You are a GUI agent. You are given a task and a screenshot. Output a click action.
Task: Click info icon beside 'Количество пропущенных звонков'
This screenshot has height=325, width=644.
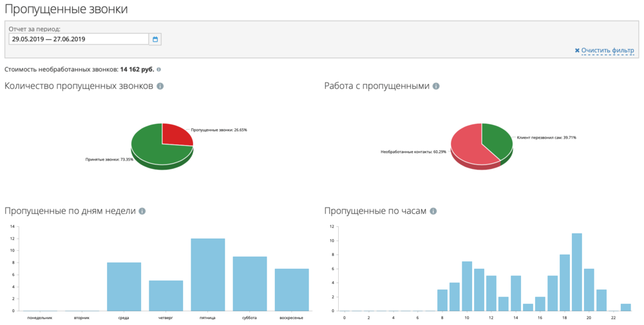pos(160,86)
